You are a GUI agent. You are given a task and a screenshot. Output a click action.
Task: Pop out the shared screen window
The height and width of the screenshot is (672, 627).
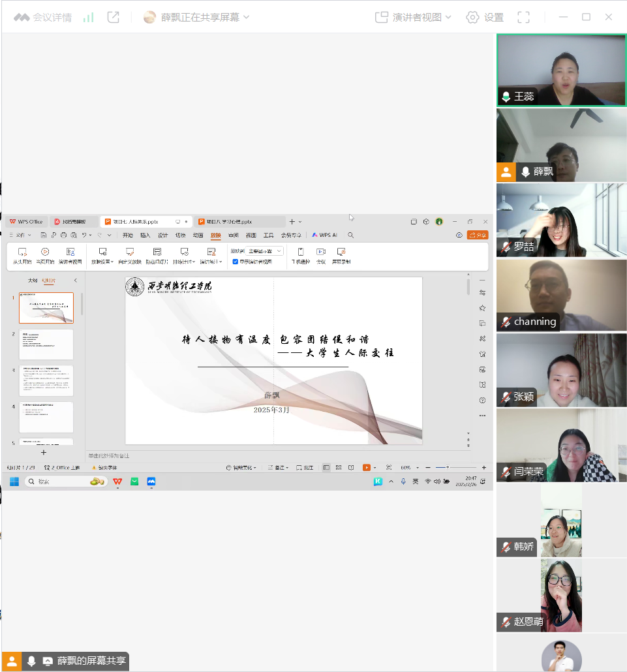(x=114, y=18)
